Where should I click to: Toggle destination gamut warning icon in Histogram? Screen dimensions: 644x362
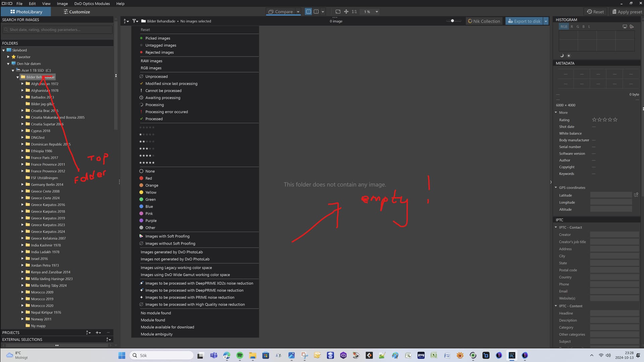point(632,26)
